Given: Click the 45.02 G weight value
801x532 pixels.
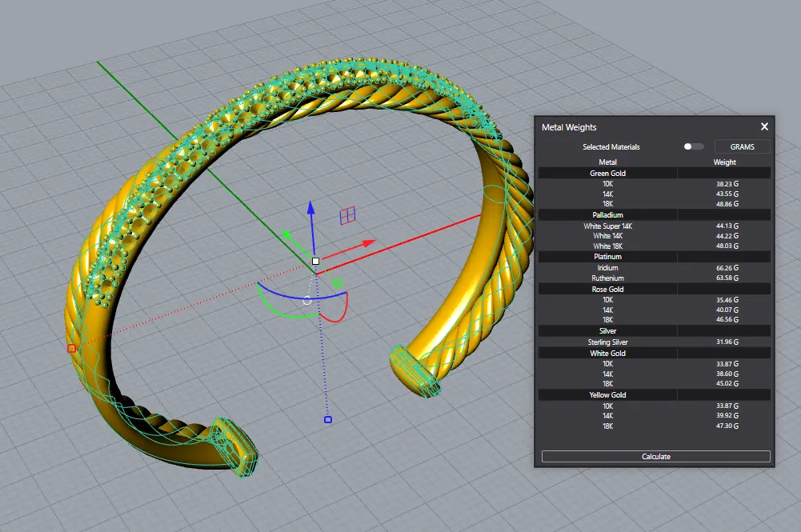Looking at the screenshot, I should tap(727, 383).
